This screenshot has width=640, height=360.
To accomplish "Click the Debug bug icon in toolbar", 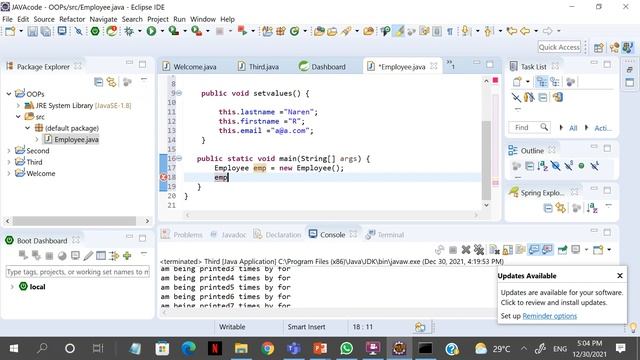I will (x=129, y=31).
